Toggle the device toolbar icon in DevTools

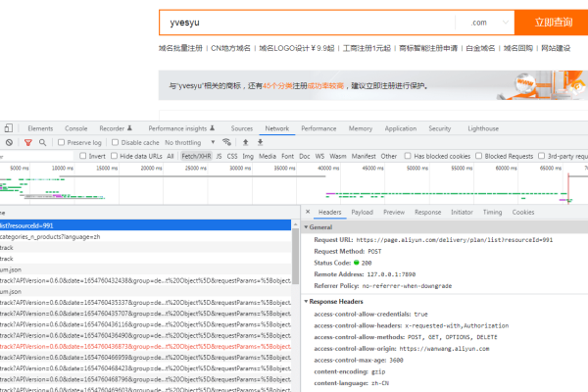pos(8,128)
